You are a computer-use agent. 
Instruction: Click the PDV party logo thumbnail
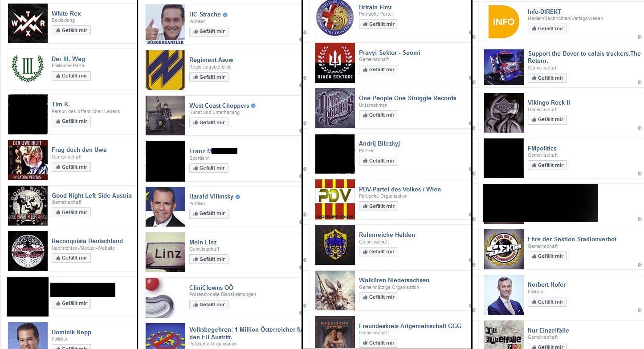(x=335, y=199)
